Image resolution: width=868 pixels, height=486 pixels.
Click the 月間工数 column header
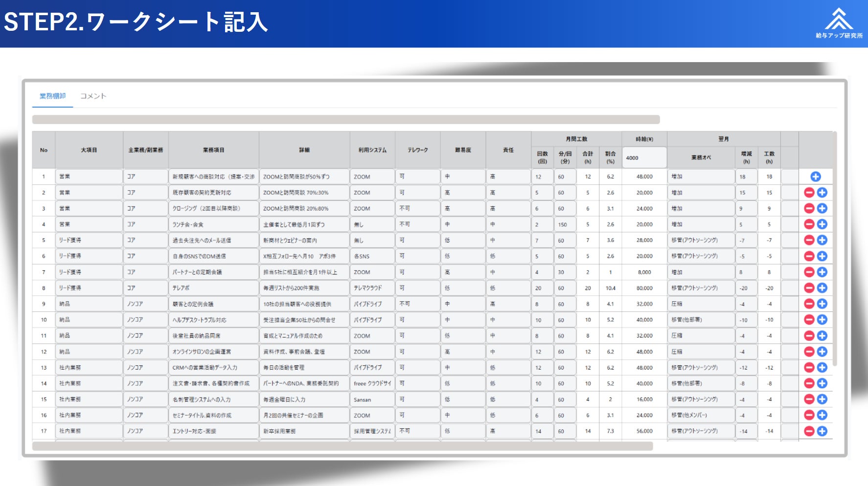(x=576, y=139)
